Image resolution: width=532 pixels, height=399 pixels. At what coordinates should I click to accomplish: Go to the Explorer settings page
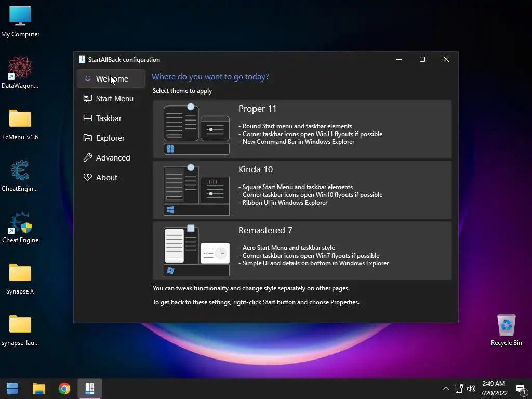pos(111,138)
